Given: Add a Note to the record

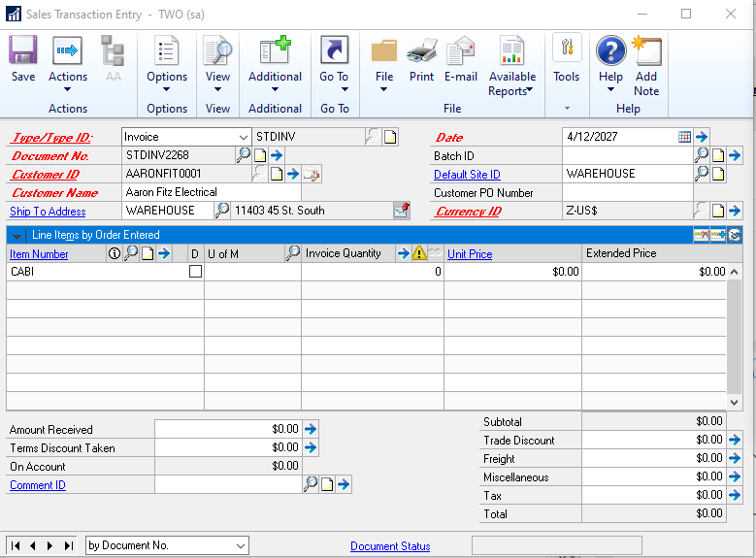Looking at the screenshot, I should [x=646, y=66].
